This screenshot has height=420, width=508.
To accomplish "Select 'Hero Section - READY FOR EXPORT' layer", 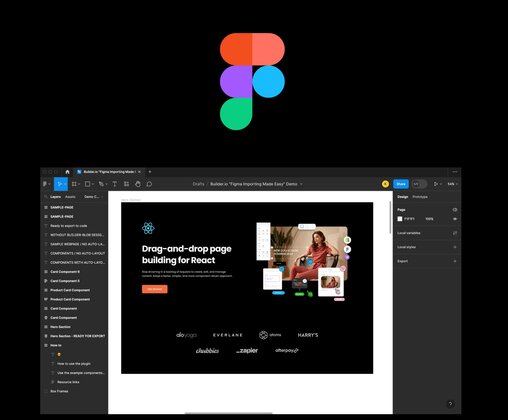I will tap(77, 336).
